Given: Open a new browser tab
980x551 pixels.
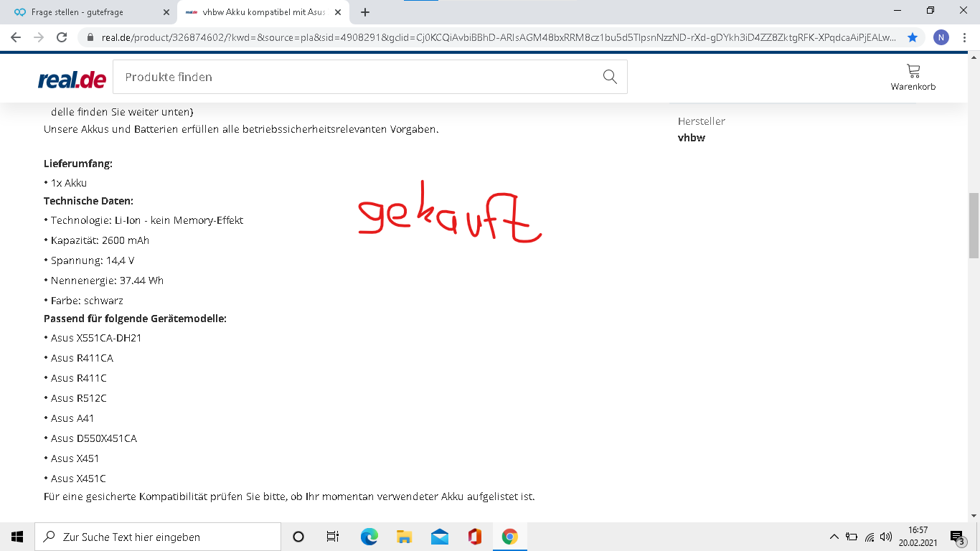Looking at the screenshot, I should (x=365, y=12).
